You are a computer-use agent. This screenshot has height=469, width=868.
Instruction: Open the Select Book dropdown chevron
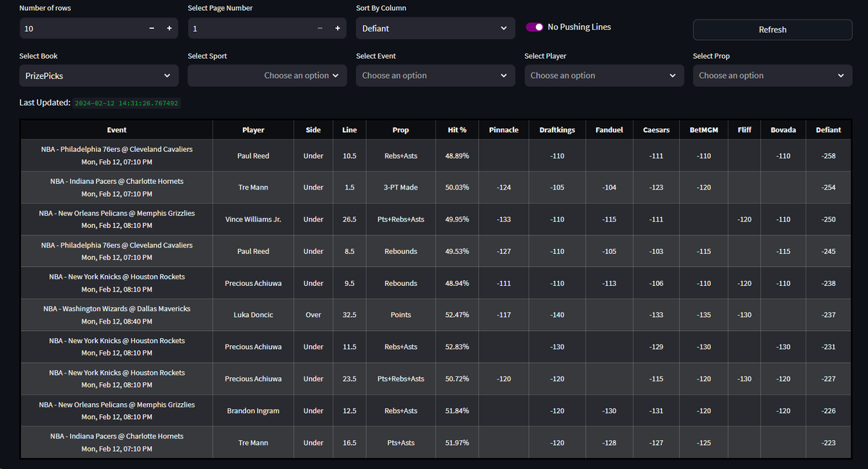coord(167,75)
